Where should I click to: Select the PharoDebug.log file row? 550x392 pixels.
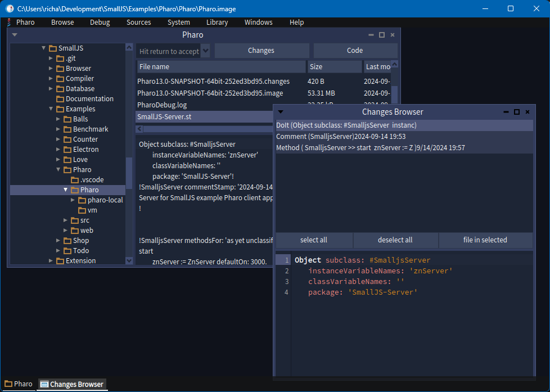coord(205,105)
